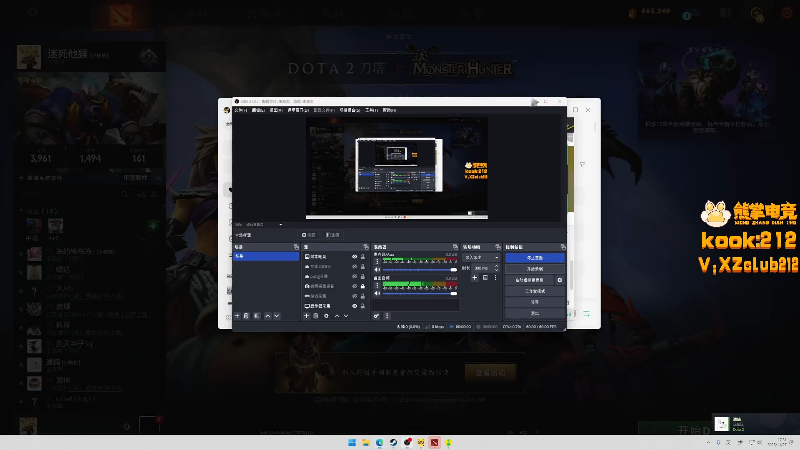Click Start Virtual Camera button
The height and width of the screenshot is (450, 800).
coord(530,280)
